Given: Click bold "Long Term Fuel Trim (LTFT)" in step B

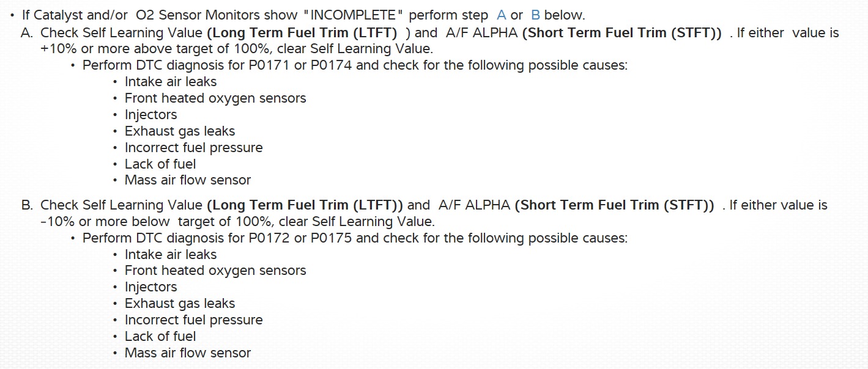Looking at the screenshot, I should (x=305, y=205).
